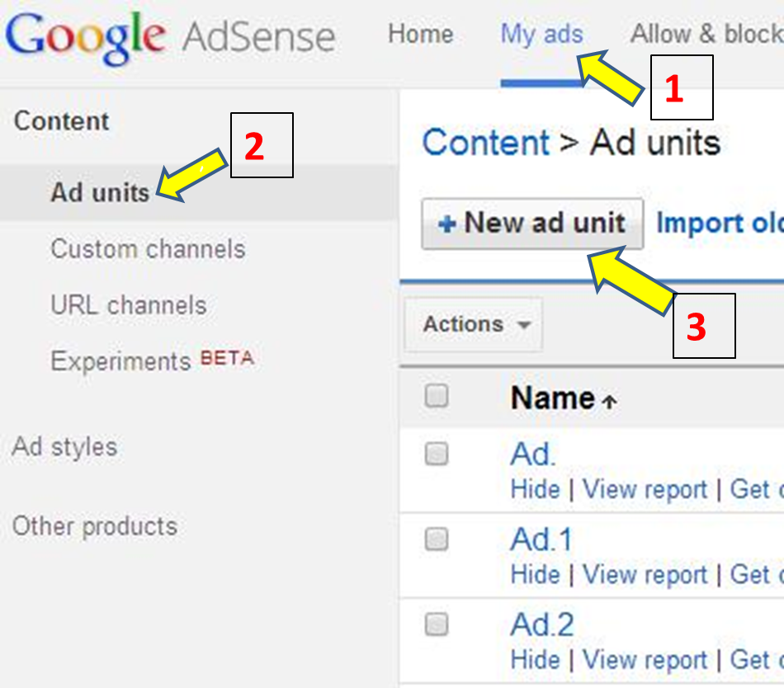
Task: Check the checkbox beside Ad.1
Action: click(x=436, y=539)
